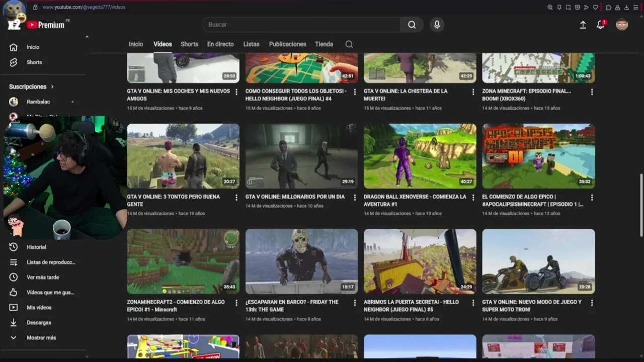644x362 pixels.
Task: Open video title DRAGON BALL XENOVERSE - COMIENZA LA AVENTURA
Action: (415, 201)
